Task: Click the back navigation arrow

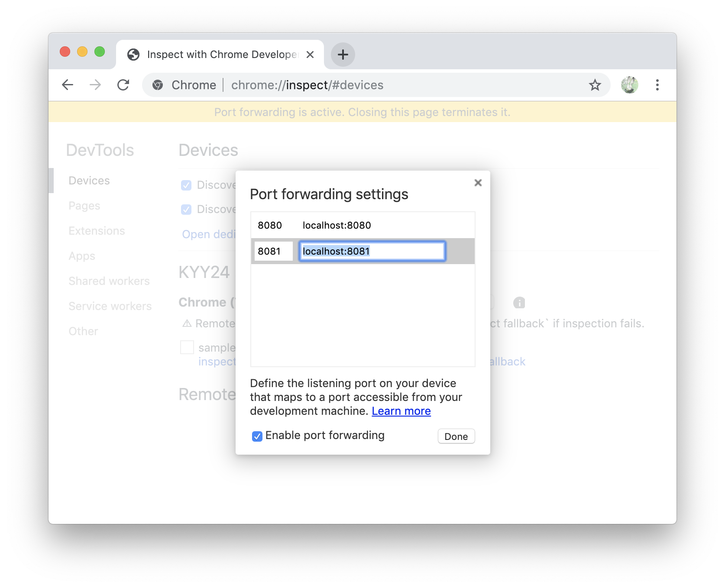Action: point(68,85)
